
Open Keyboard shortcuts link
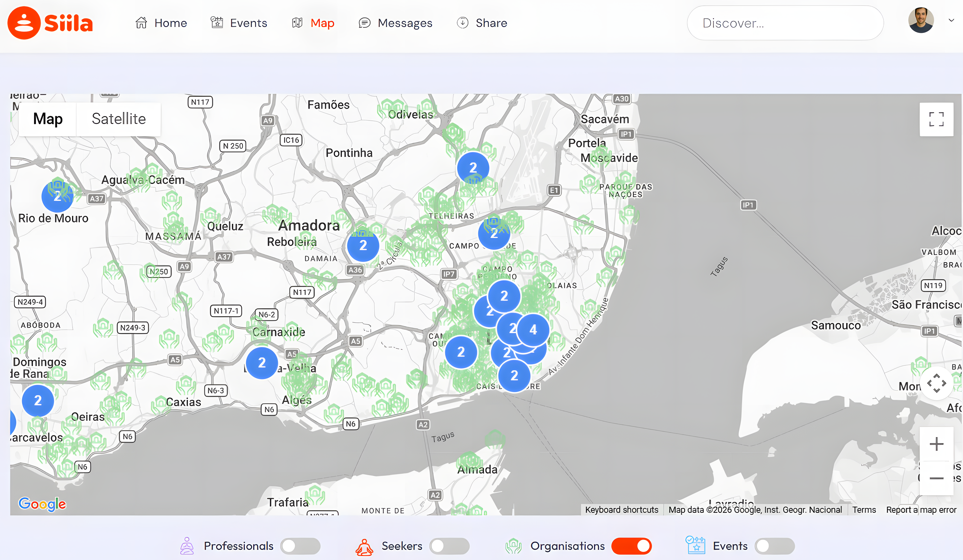tap(621, 510)
